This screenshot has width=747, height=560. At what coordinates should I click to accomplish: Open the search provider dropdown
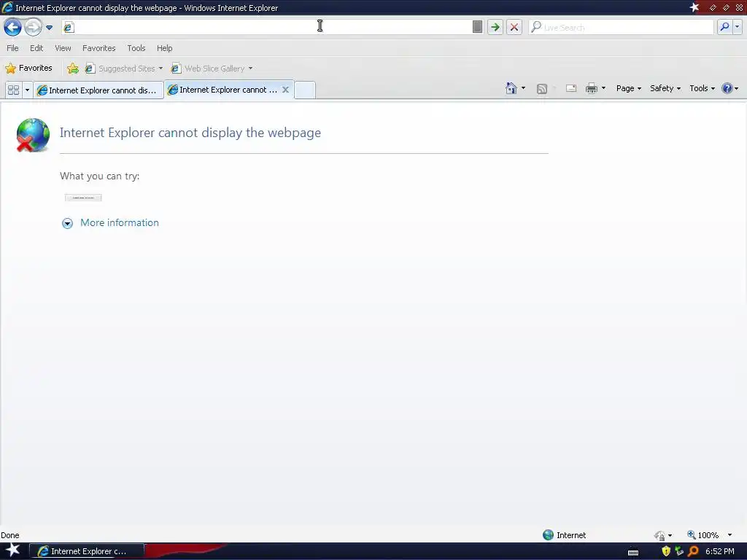[x=737, y=27]
